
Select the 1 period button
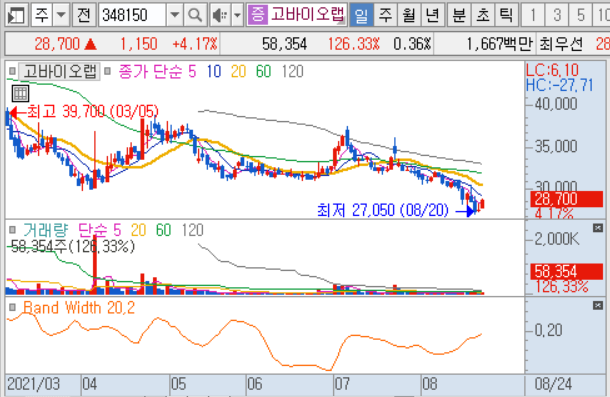coord(533,15)
